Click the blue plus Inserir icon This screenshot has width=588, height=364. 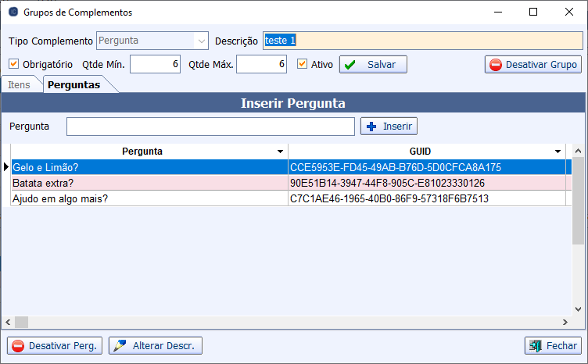tap(371, 127)
